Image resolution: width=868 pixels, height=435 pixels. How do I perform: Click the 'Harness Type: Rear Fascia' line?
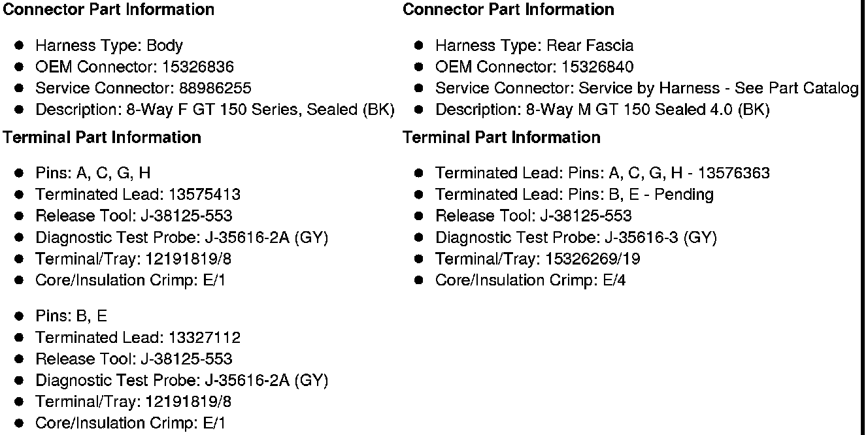(x=534, y=46)
